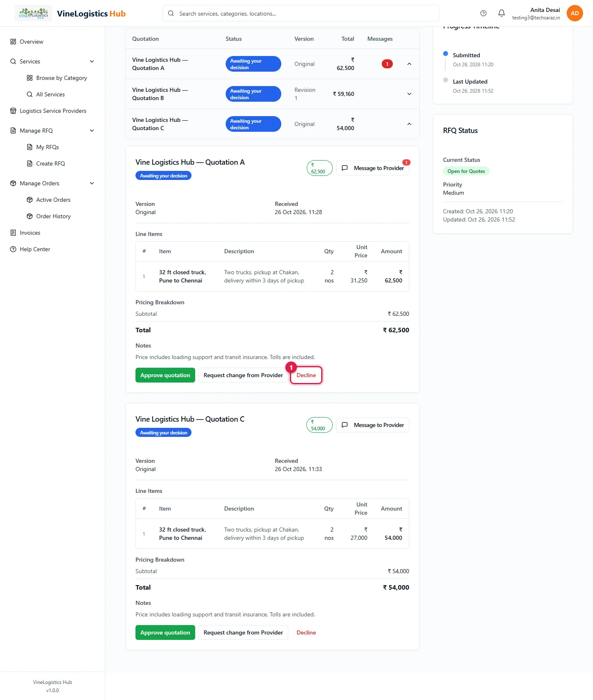Click the Create RFQ document icon

(30, 163)
